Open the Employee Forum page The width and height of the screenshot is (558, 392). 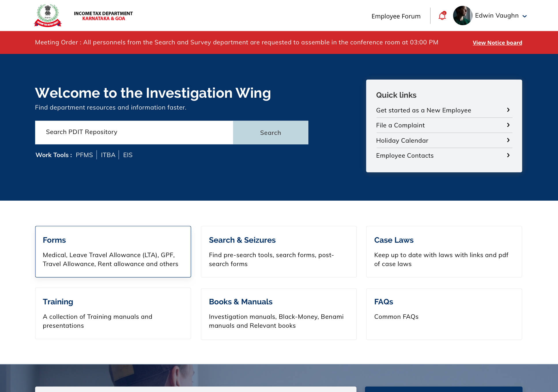(396, 16)
